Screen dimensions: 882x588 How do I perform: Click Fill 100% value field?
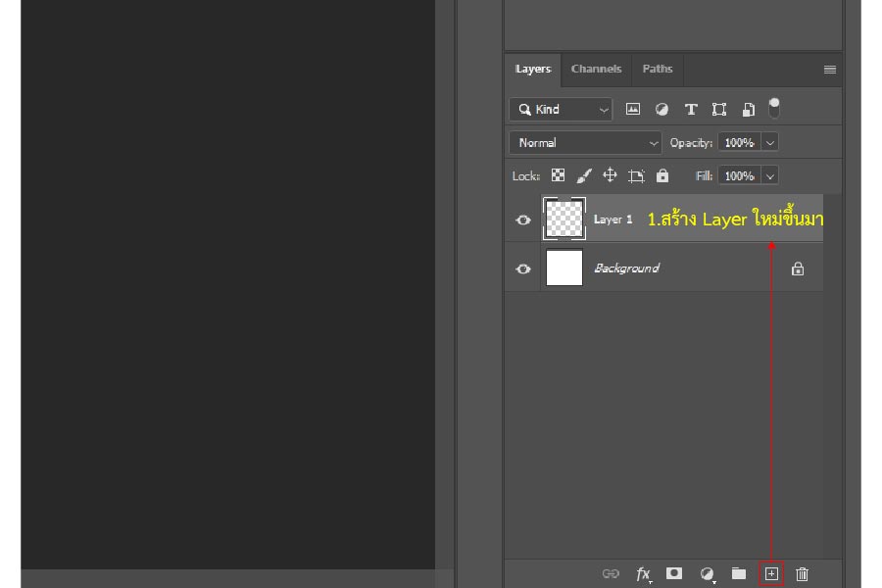(739, 176)
